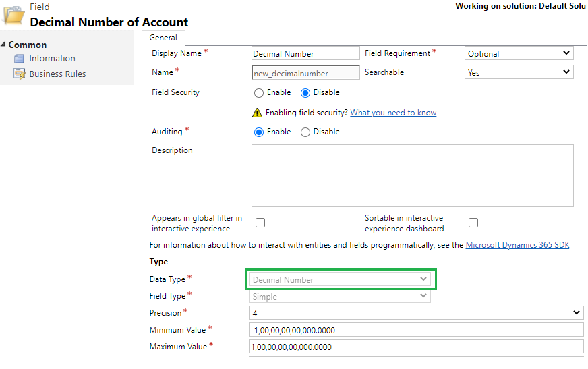588x369 pixels.
Task: Open the Data Type dropdown
Action: 340,279
